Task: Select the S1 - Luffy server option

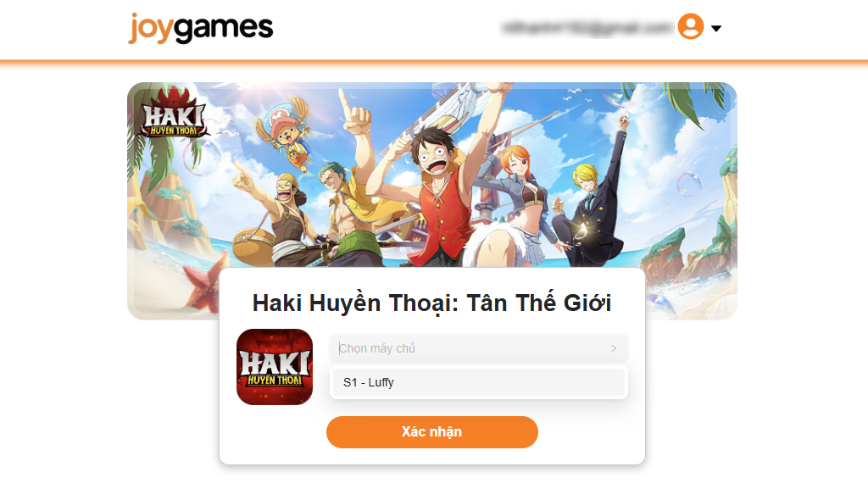Action: click(478, 382)
